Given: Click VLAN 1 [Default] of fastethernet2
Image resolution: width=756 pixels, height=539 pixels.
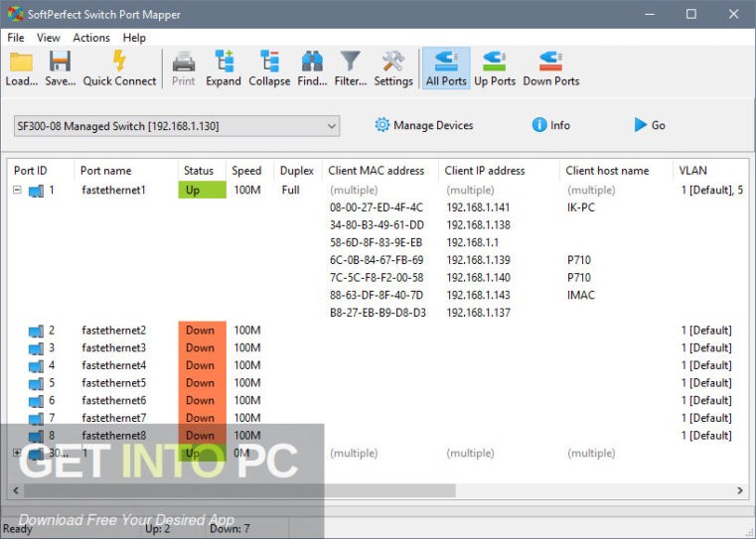Looking at the screenshot, I should [706, 330].
